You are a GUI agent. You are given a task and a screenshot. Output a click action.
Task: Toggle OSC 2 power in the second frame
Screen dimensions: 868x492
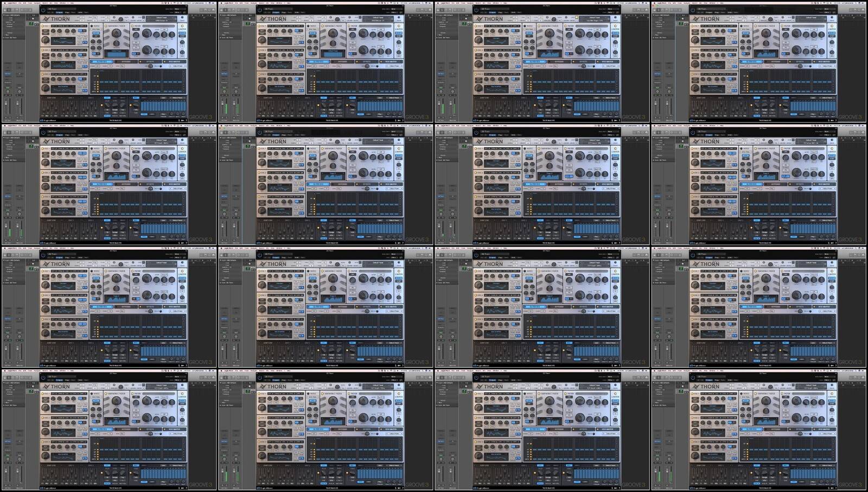click(x=259, y=50)
